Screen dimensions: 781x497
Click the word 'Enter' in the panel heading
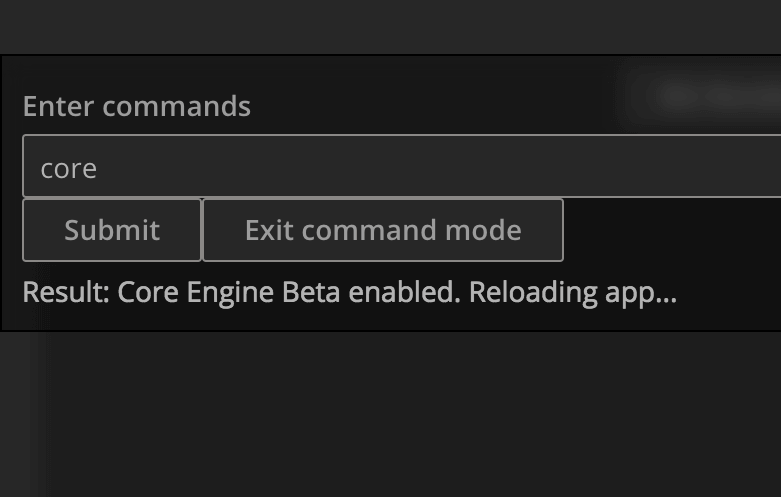[x=58, y=106]
